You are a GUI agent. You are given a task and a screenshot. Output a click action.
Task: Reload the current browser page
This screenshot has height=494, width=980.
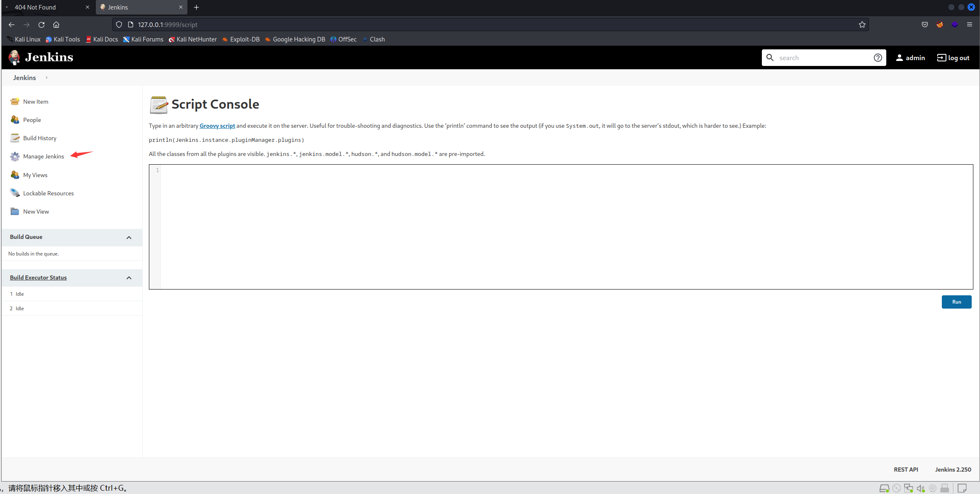[41, 24]
